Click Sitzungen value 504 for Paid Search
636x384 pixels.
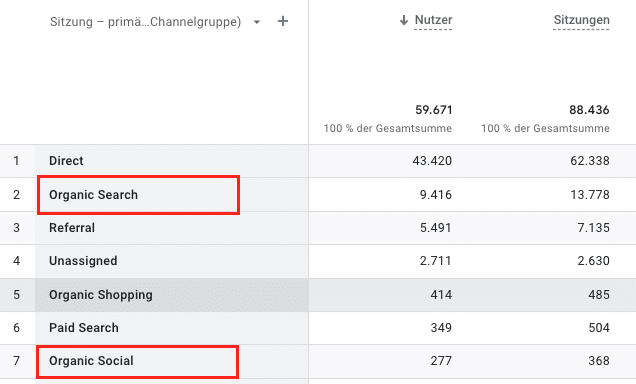pyautogui.click(x=599, y=328)
